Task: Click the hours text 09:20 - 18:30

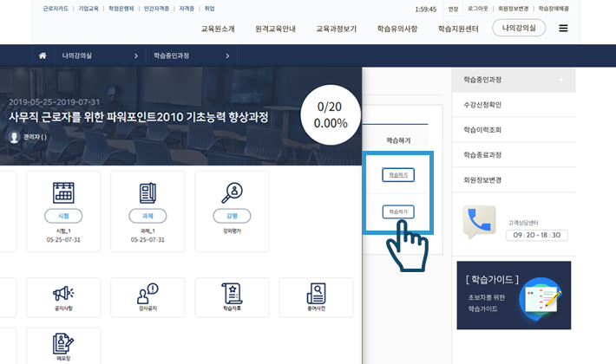Action: [537, 235]
